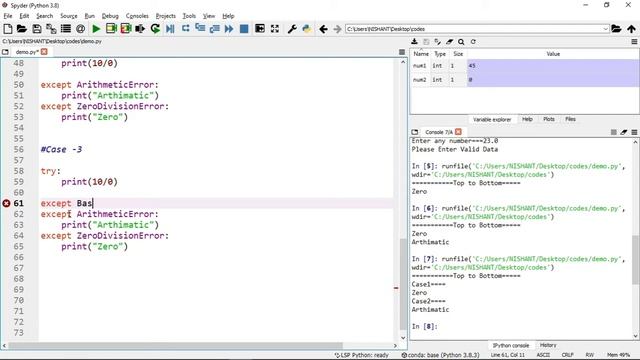Open editor pane options menu

click(402, 52)
